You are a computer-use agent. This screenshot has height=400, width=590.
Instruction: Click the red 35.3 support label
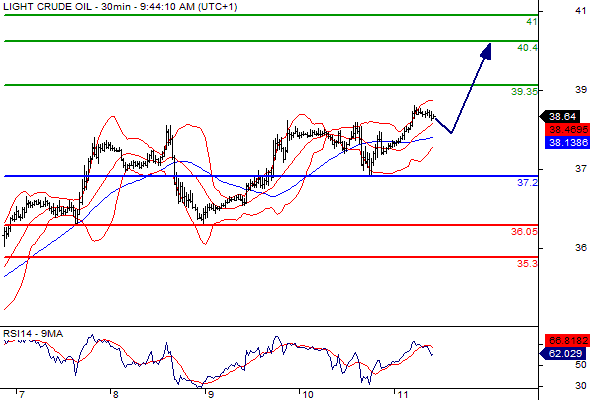(x=528, y=264)
